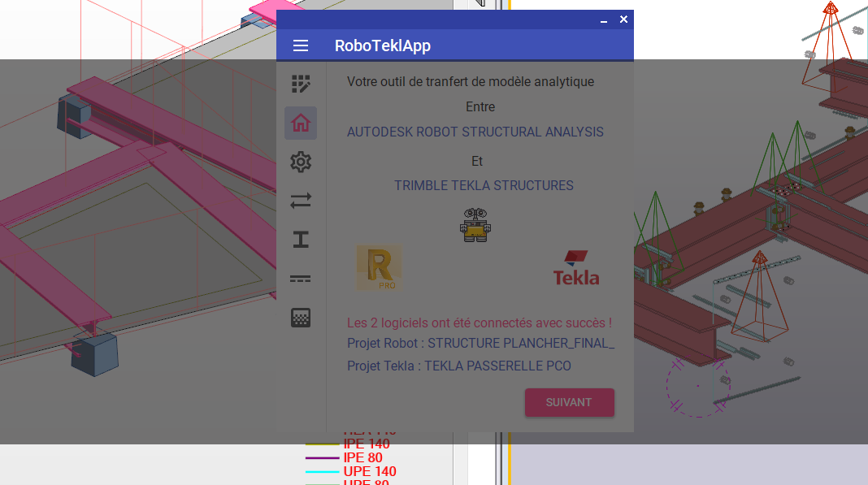This screenshot has height=485, width=868.
Task: Select the 'Projet Tekla : TEKLA PASSERELLE PCO' line
Action: pyautogui.click(x=459, y=366)
